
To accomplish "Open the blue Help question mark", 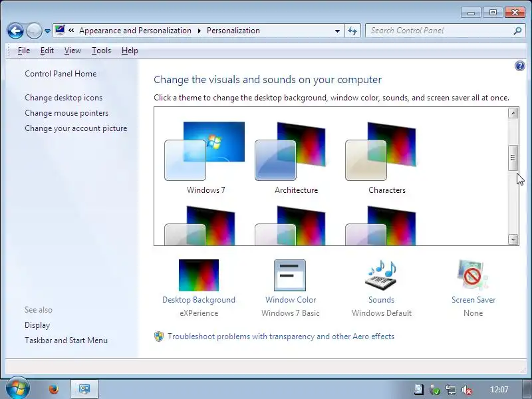I will pyautogui.click(x=519, y=66).
